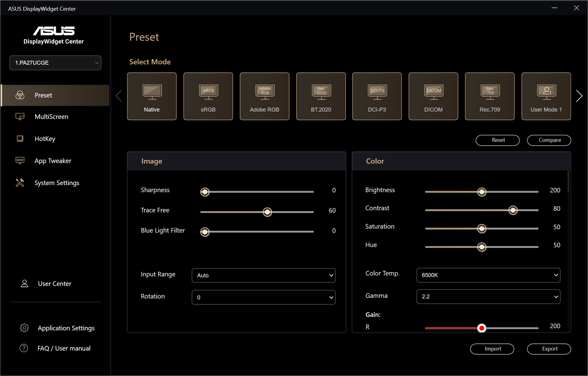Viewport: 588px width, 376px height.
Task: Click the Contrast value 80
Action: click(557, 209)
